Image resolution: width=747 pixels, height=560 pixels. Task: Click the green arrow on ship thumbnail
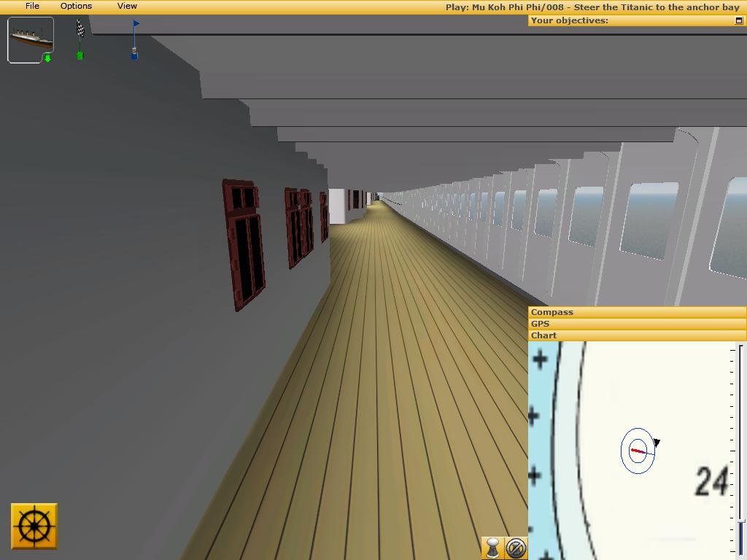(47, 58)
